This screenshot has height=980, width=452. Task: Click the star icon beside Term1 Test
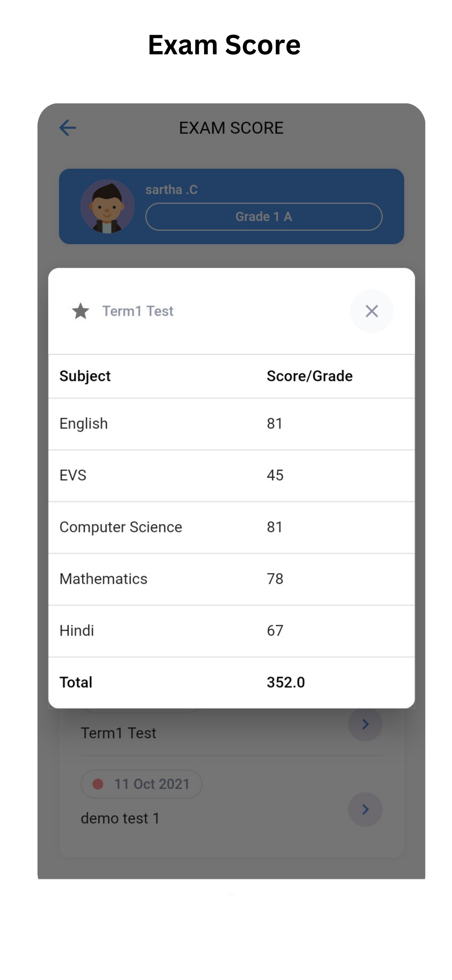(x=80, y=311)
